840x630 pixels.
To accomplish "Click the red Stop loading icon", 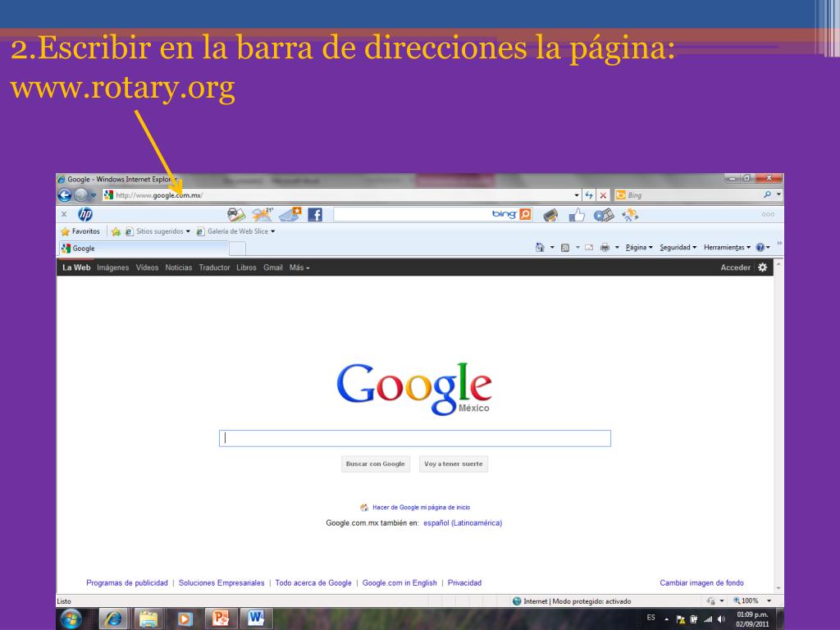I will coord(603,195).
